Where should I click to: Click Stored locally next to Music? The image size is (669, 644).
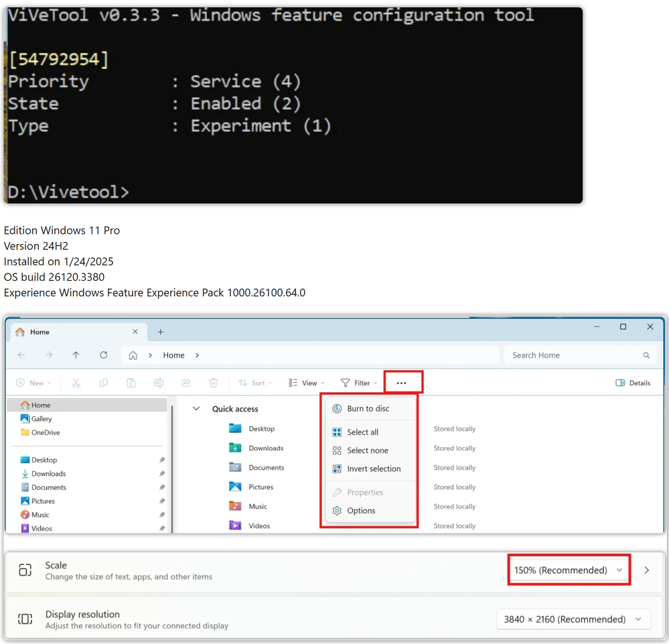(x=455, y=507)
